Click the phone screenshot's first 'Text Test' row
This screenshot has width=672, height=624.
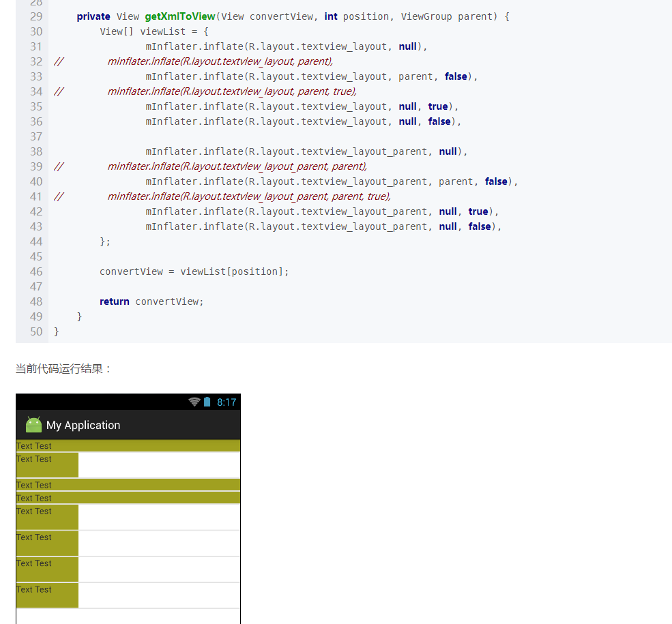(128, 446)
